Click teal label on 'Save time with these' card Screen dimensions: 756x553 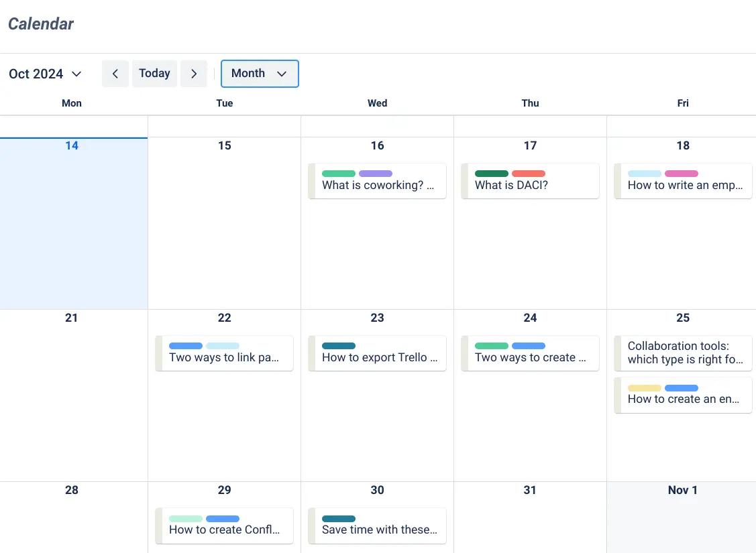point(339,519)
